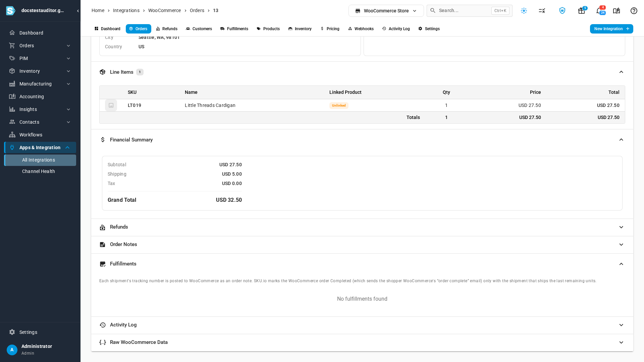Expand the Raw WooCommerce Data chevron
The width and height of the screenshot is (644, 362).
[621, 343]
